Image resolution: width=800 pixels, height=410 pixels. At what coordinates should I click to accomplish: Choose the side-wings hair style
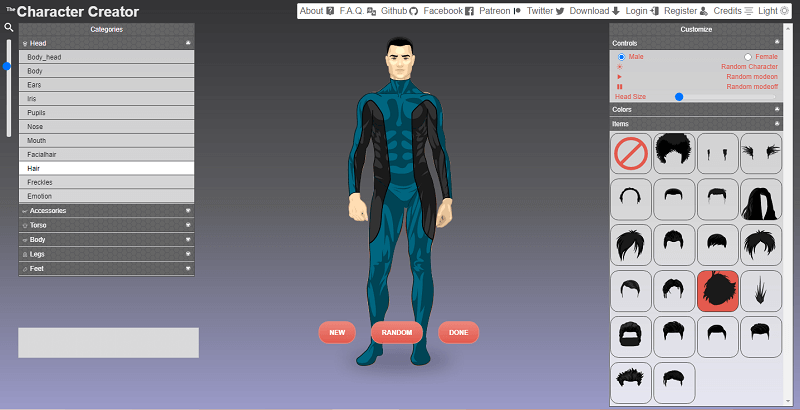click(x=760, y=154)
